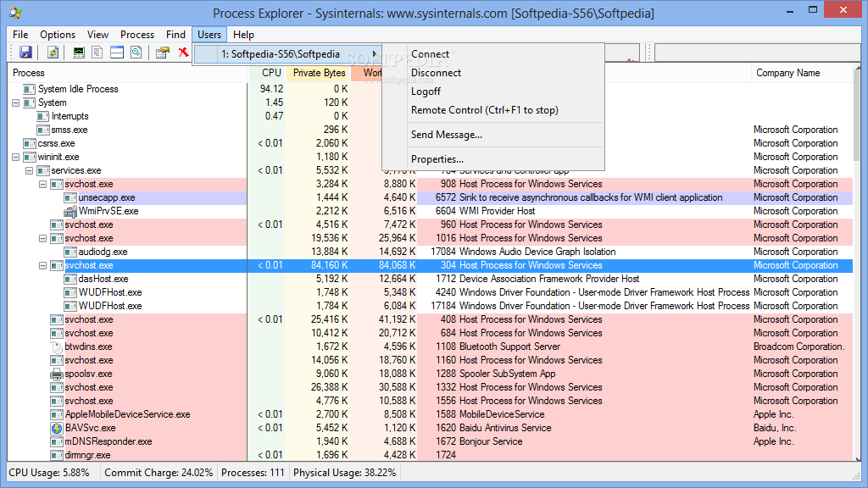
Task: Choose Connect from the submenu
Action: [430, 54]
